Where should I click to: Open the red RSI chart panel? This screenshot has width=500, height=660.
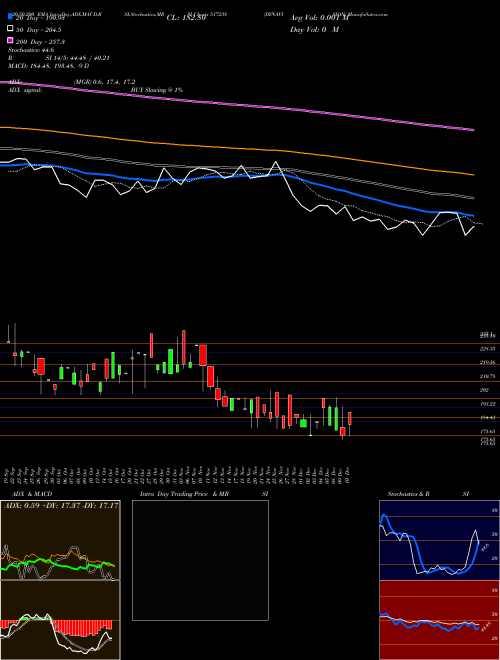pos(439,620)
